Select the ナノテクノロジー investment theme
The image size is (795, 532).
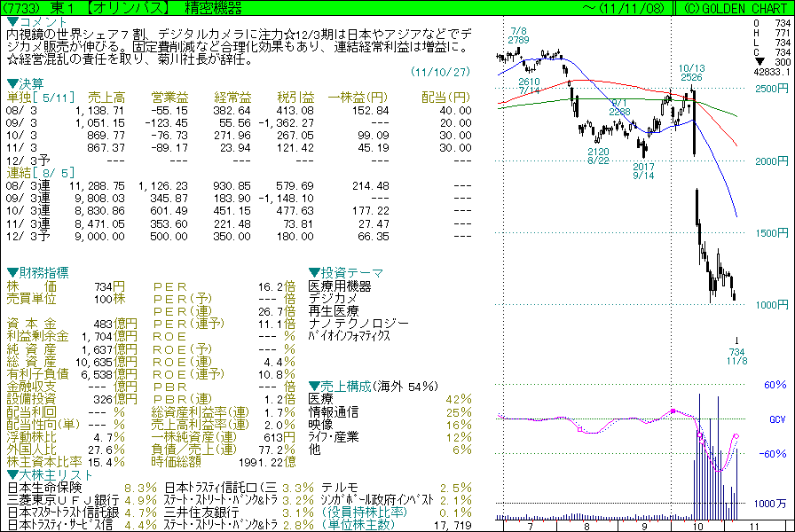coord(358,324)
